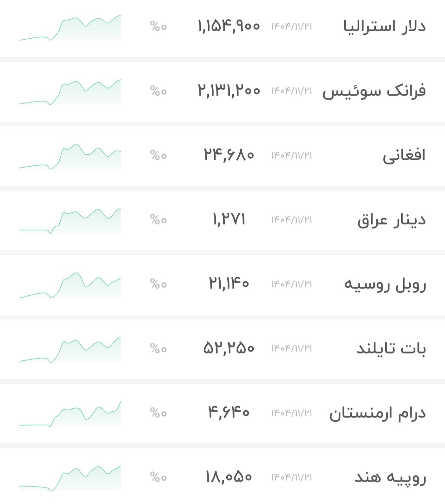Image resolution: width=445 pixels, height=504 pixels.
Task: Open درام ارمنستان currency entry
Action: pos(222,413)
